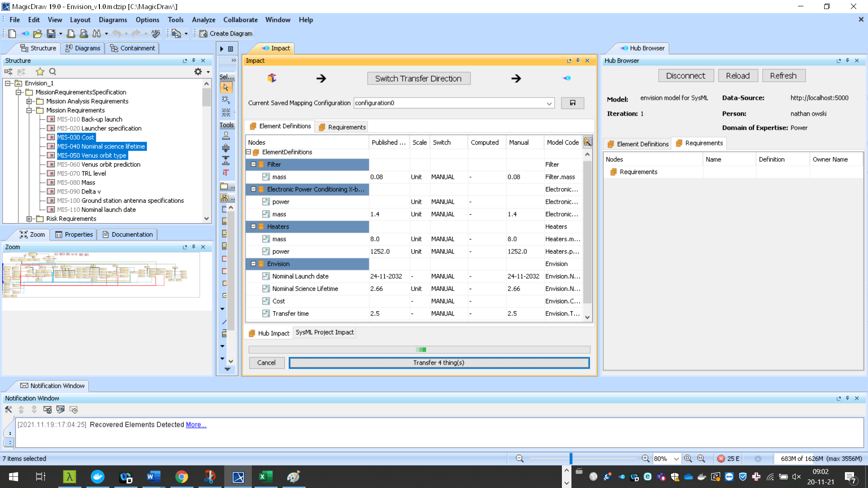Screen dimensions: 868x488
Task: Click the Impact panel settings gear icon
Action: (587, 141)
